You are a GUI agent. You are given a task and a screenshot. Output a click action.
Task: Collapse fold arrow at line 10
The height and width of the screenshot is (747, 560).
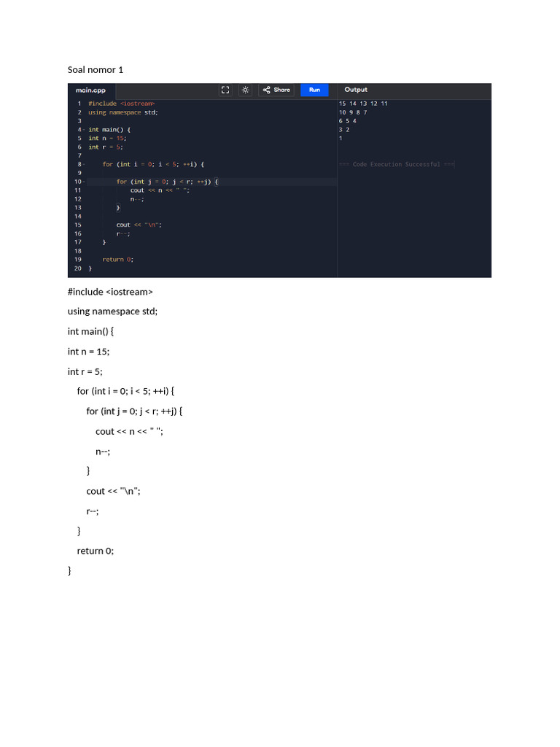(85, 182)
